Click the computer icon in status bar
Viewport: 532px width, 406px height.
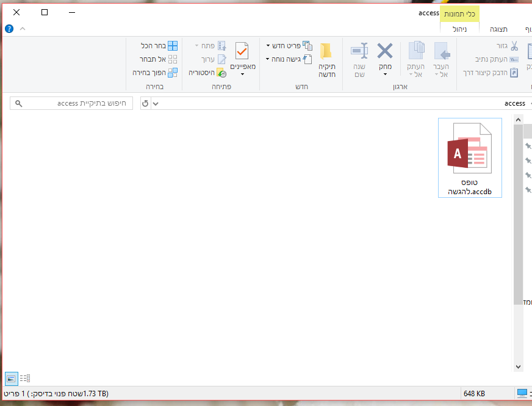click(x=522, y=393)
